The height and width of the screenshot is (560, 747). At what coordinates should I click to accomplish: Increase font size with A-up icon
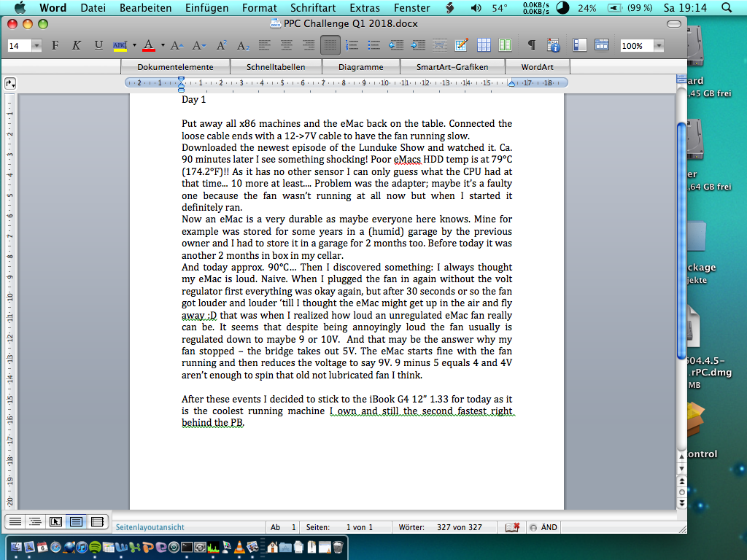click(177, 45)
